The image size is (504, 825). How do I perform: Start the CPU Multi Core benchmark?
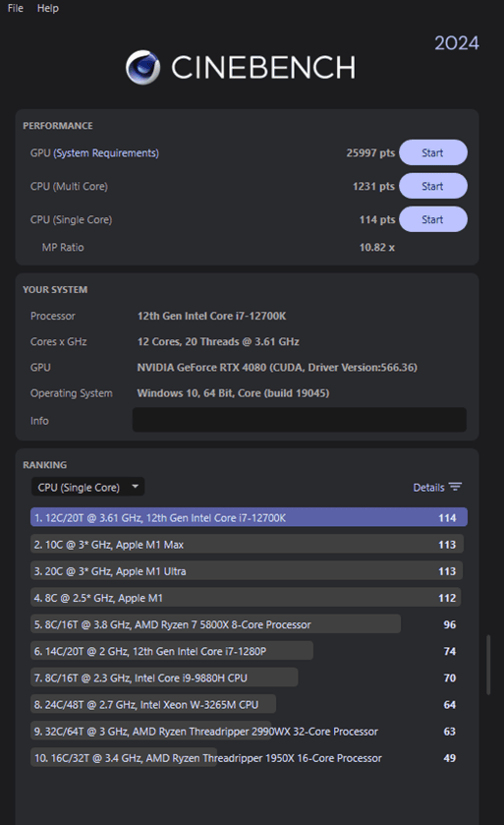click(x=433, y=186)
